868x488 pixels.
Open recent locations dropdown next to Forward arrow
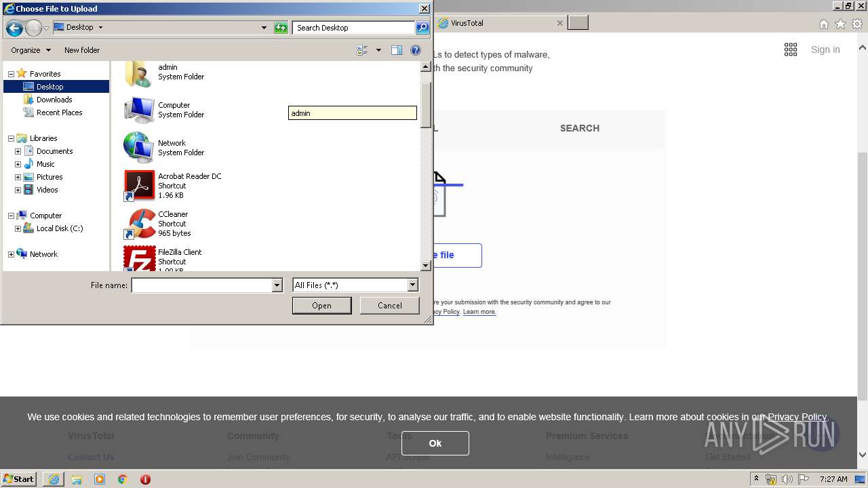(x=46, y=28)
